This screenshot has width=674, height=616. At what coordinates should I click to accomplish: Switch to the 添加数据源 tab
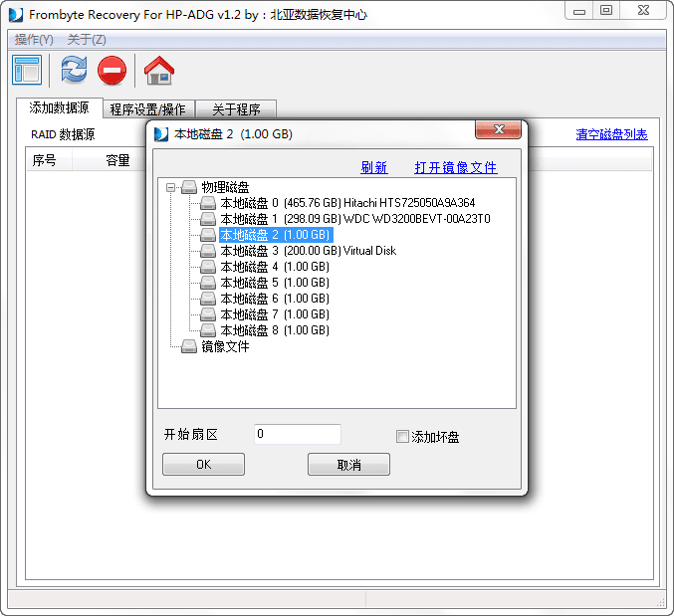tap(60, 107)
